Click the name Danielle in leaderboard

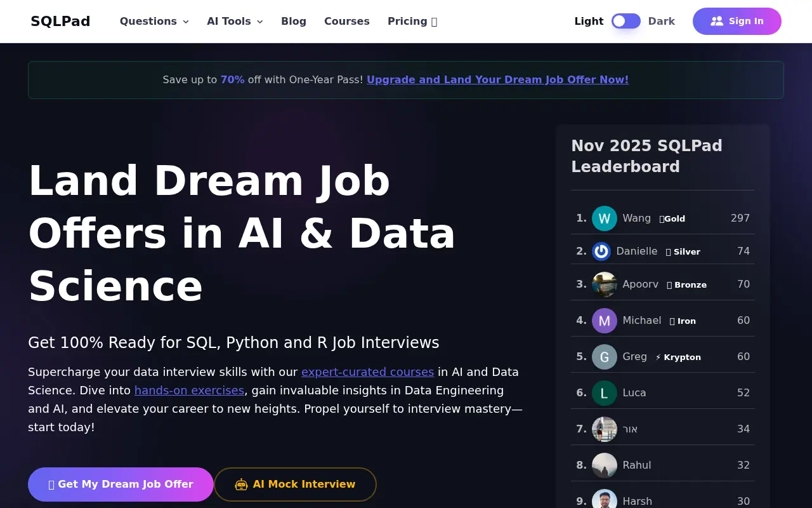[637, 251]
